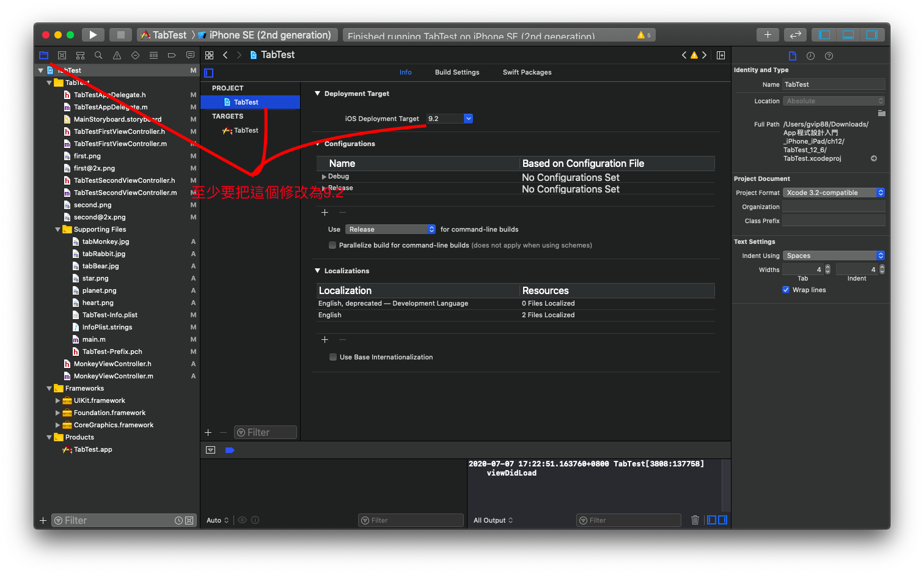This screenshot has height=574, width=924.
Task: Add a localization with plus button
Action: pos(324,339)
